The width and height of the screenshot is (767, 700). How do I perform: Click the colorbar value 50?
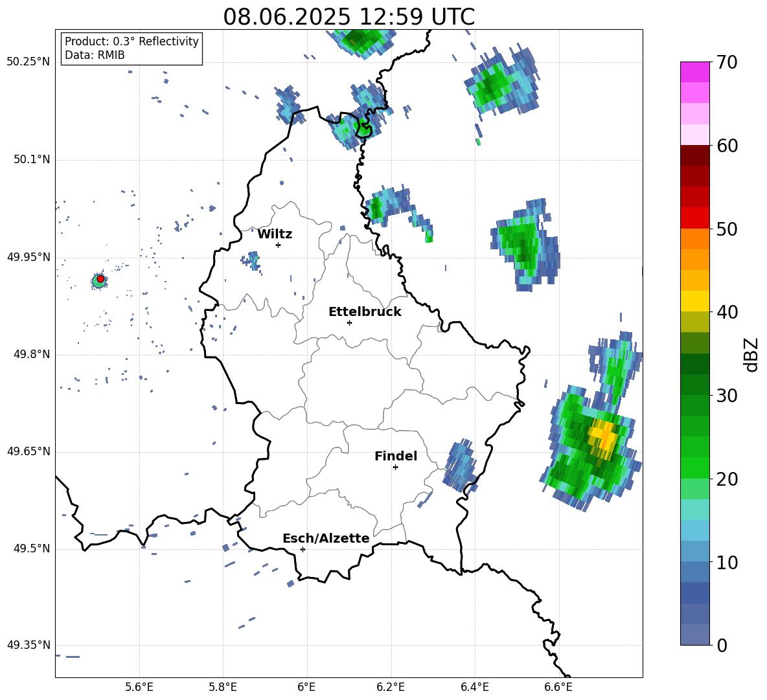(727, 229)
